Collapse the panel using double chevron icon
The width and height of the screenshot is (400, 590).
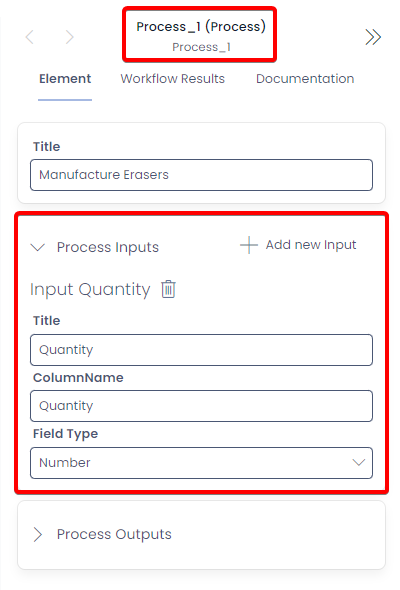tap(373, 37)
